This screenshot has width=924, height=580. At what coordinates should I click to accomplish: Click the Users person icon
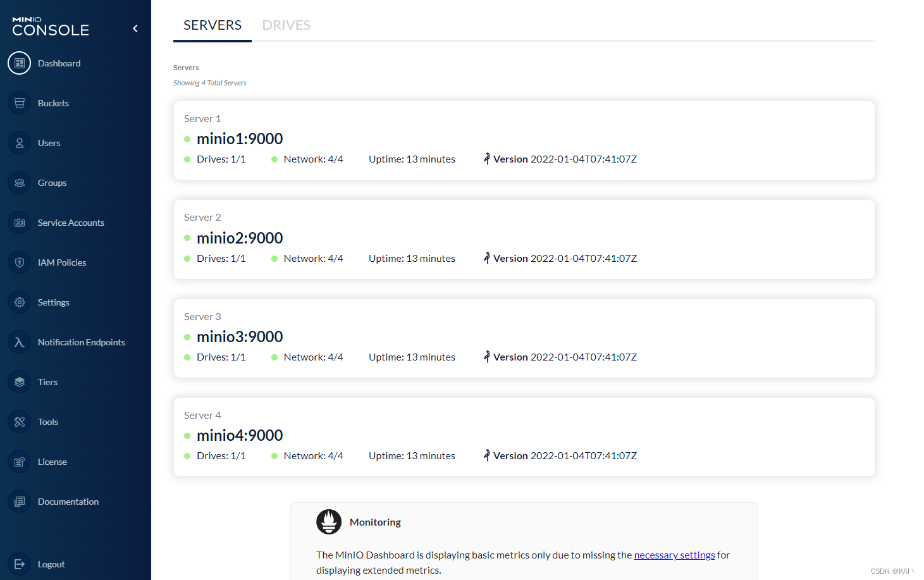20,143
